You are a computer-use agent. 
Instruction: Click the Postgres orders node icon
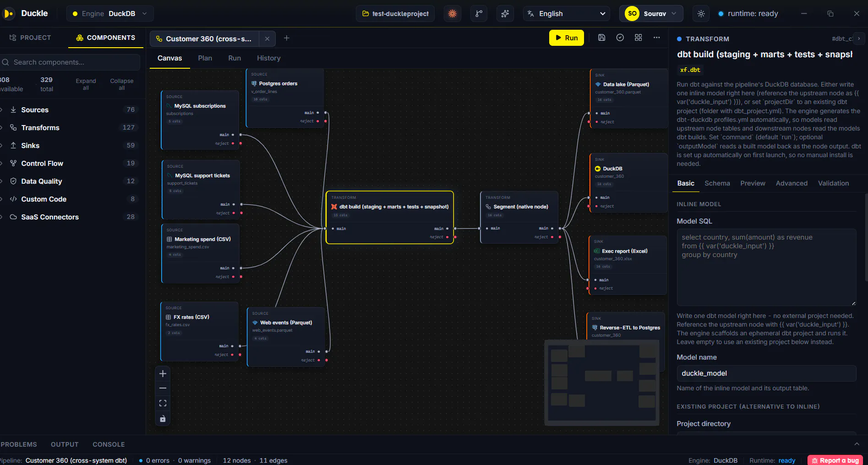(x=254, y=83)
